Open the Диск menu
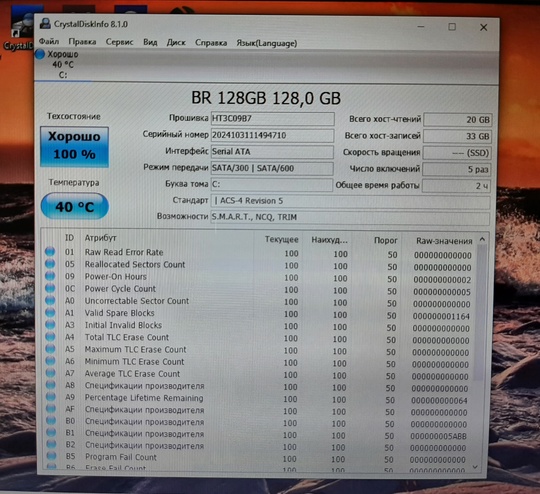The width and height of the screenshot is (540, 494). click(176, 43)
